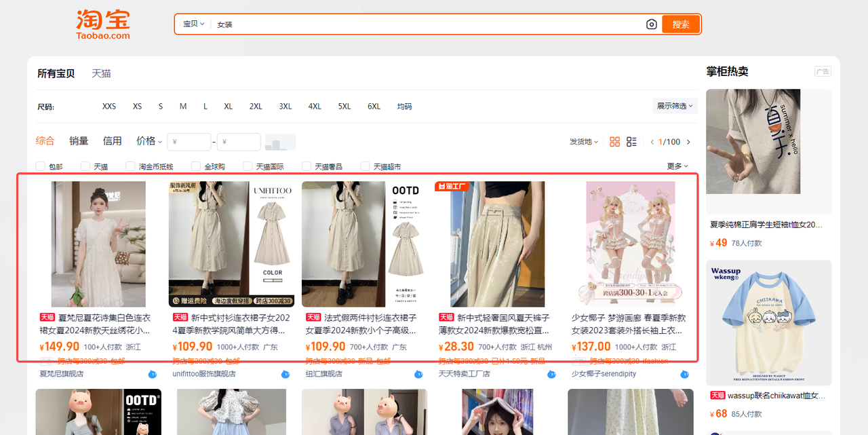
Task: Go to previous results page arrow
Action: 652,142
